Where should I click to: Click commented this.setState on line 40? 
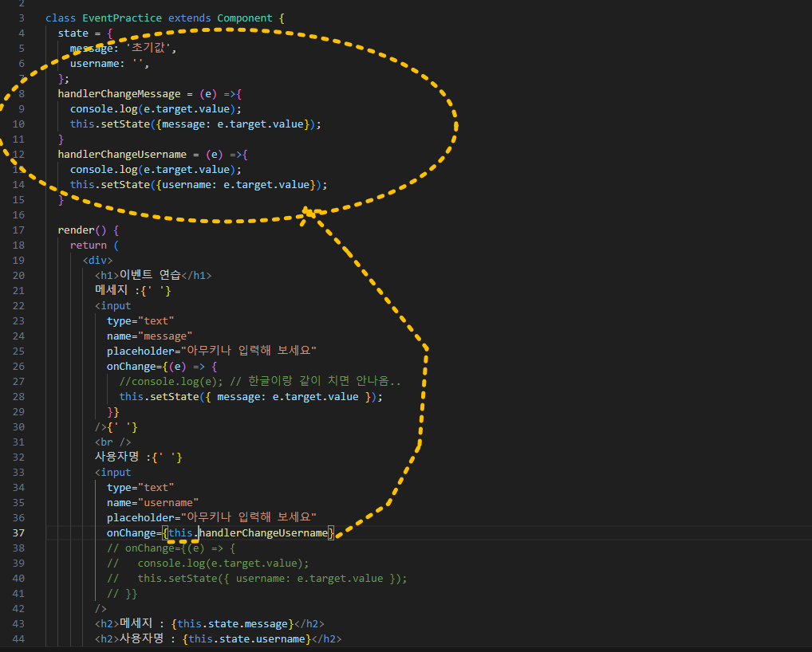point(257,579)
